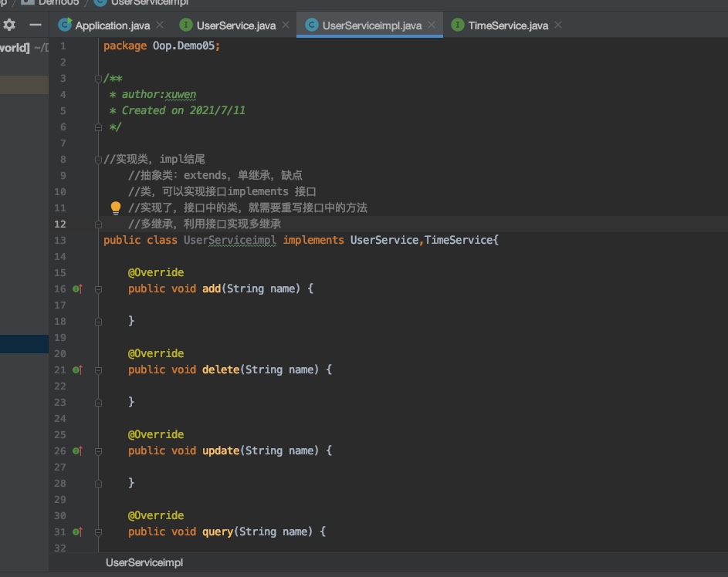Screen dimensions: 728x577
Task: Open project panel settings gear
Action: 9,25
